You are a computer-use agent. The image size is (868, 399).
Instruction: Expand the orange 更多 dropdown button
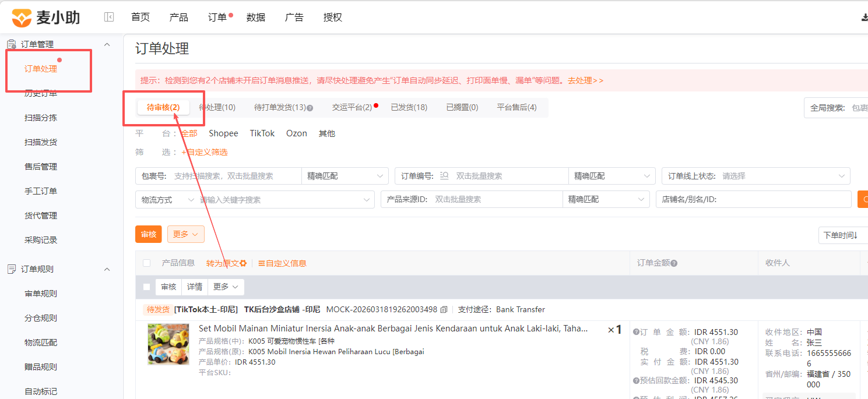185,234
